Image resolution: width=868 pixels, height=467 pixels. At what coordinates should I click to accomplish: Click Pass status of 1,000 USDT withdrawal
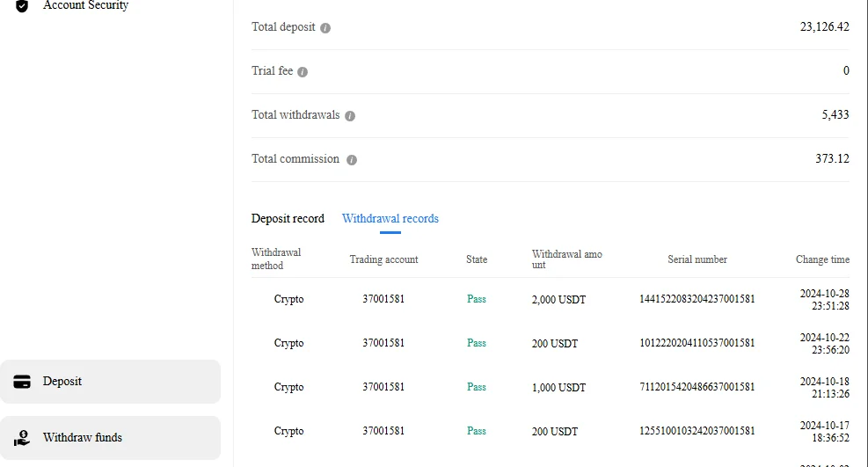tap(477, 387)
